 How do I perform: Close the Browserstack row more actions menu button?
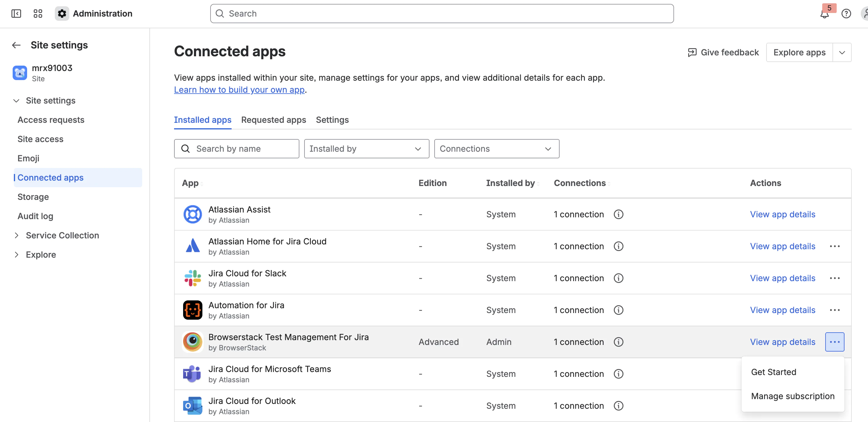[x=834, y=342]
